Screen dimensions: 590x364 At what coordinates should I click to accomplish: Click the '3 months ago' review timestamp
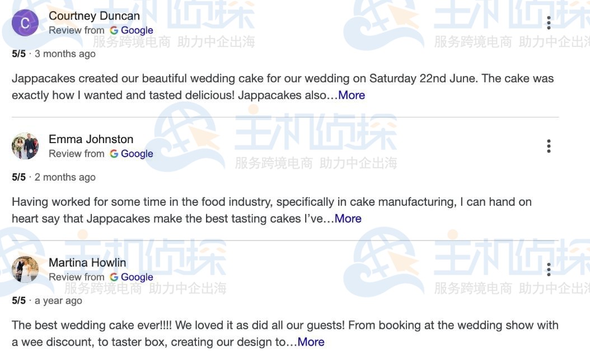(65, 54)
